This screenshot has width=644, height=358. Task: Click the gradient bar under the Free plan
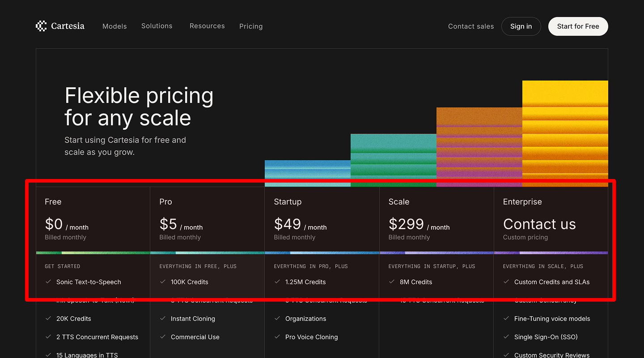[x=93, y=252]
